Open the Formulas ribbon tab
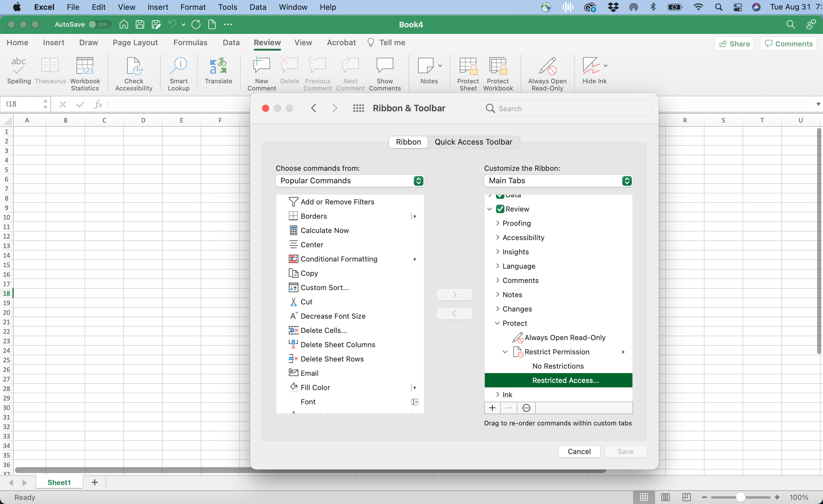The height and width of the screenshot is (504, 823). click(x=190, y=42)
